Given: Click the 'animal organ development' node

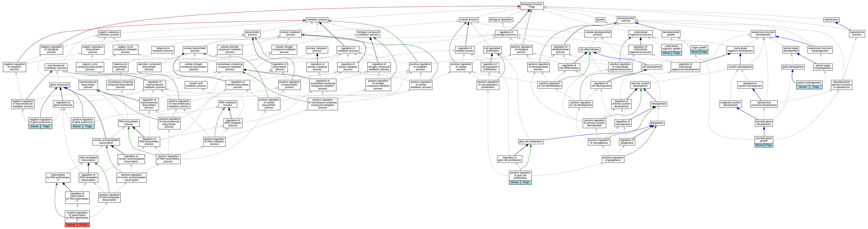Looking at the screenshot, I should tap(791, 50).
